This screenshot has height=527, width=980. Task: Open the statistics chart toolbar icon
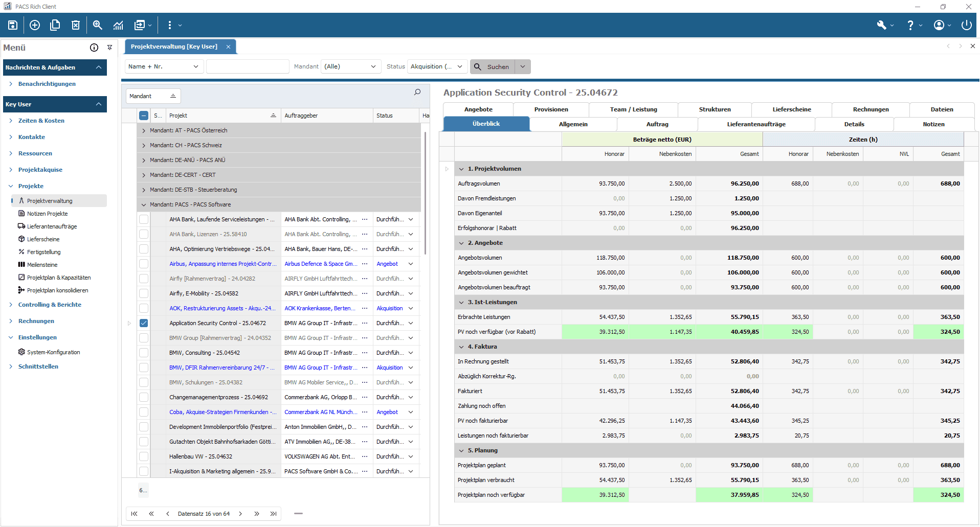coord(118,25)
